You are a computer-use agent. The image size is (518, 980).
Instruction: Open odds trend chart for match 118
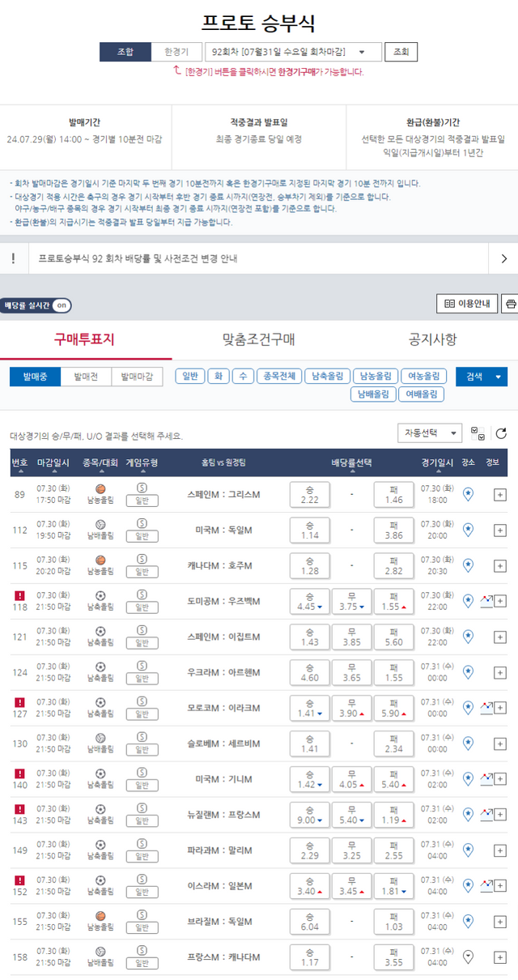[x=486, y=601]
